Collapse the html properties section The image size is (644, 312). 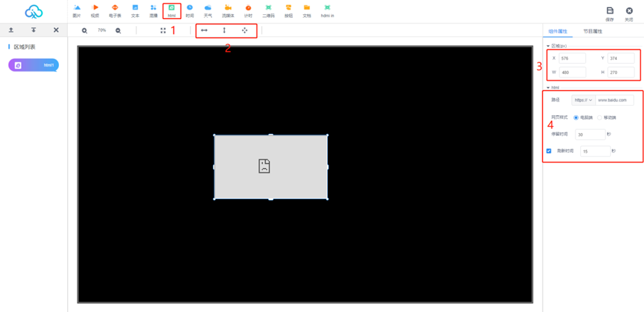coord(548,88)
